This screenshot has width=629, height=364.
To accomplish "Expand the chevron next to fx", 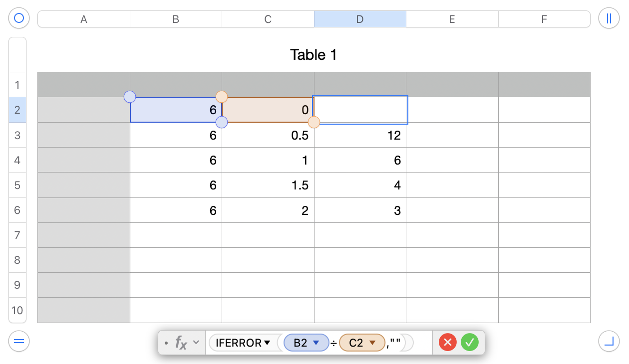I will click(196, 343).
